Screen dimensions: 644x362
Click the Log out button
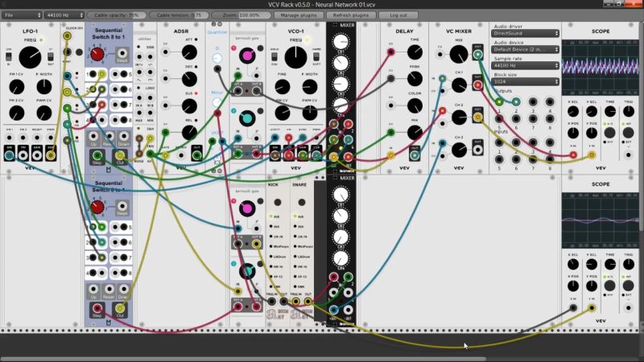click(x=398, y=15)
